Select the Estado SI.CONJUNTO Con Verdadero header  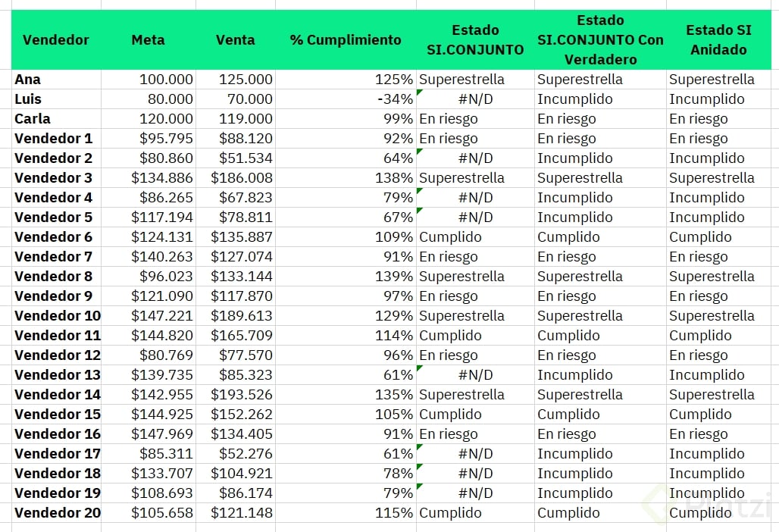(600, 39)
